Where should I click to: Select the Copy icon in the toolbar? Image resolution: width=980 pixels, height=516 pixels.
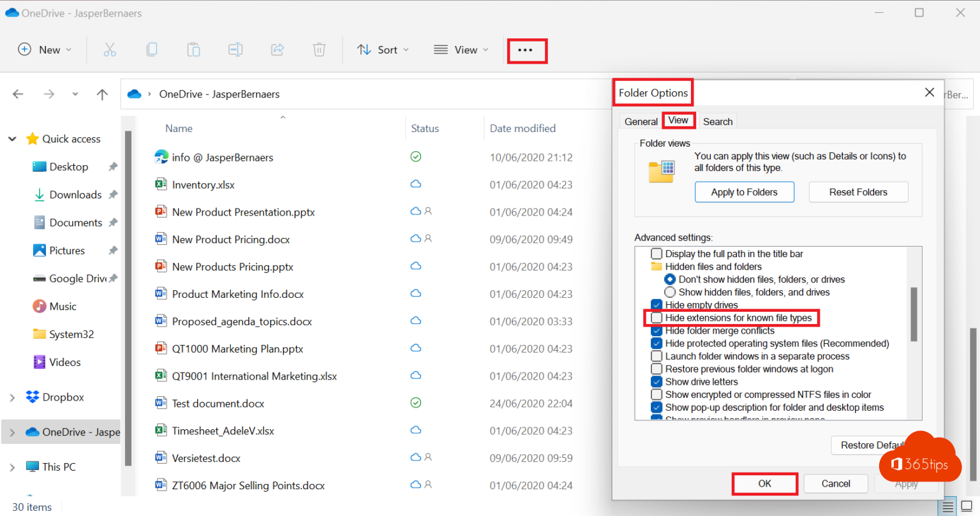(x=152, y=49)
